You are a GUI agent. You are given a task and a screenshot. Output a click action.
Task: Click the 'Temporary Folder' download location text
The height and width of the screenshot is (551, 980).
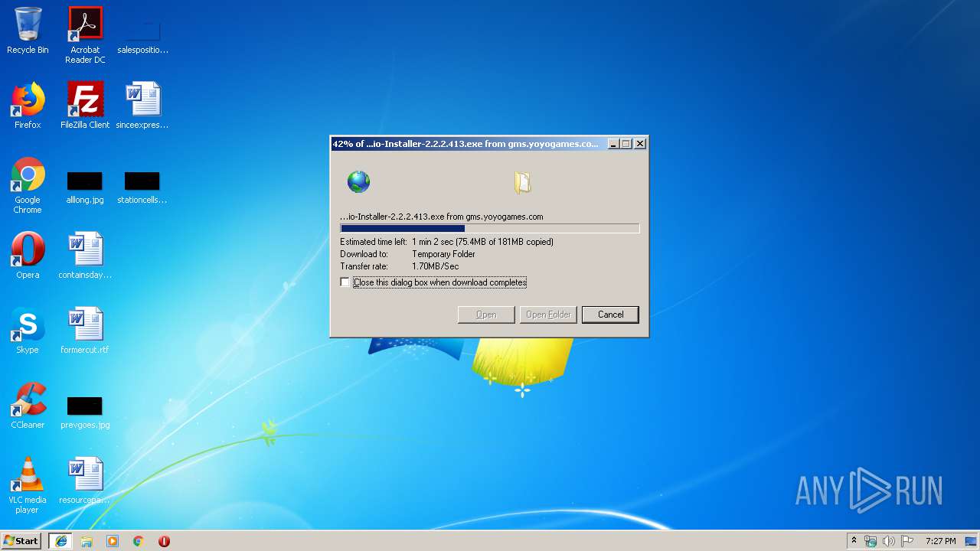[x=443, y=254]
